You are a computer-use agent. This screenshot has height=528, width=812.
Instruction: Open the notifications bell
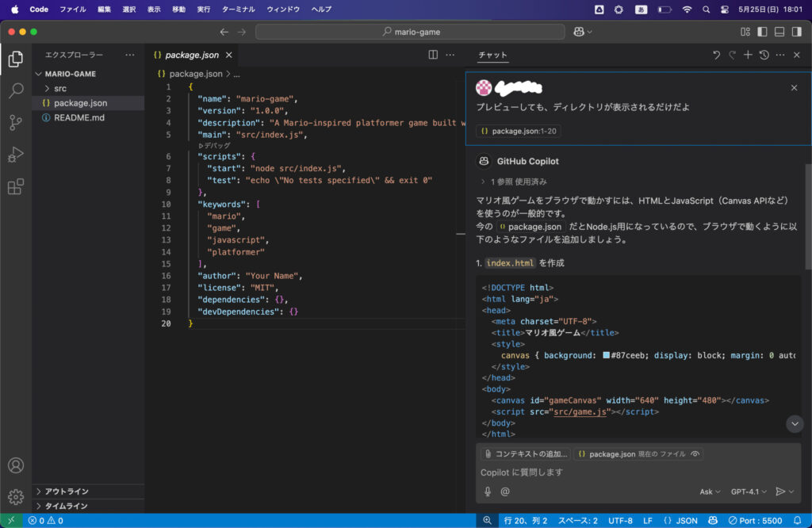pos(798,521)
